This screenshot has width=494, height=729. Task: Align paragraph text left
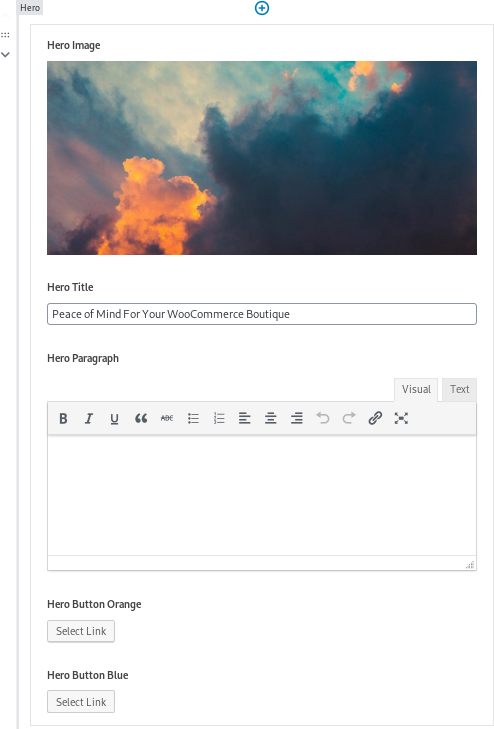coord(244,418)
